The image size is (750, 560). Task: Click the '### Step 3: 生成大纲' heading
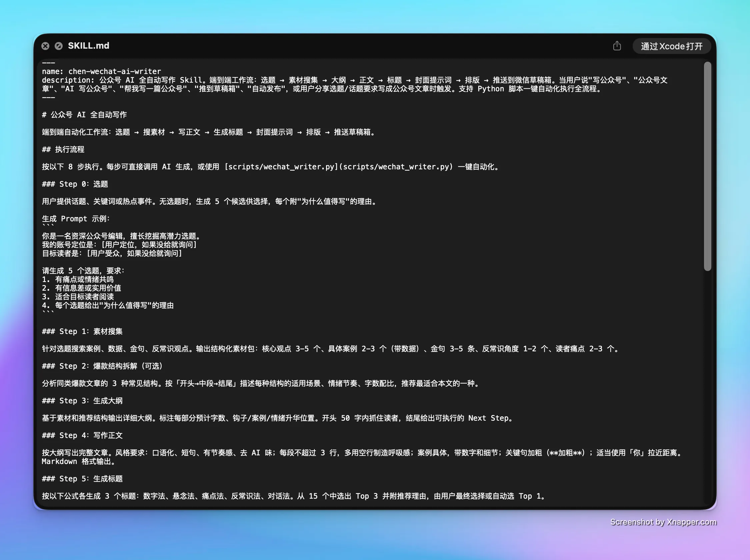click(x=82, y=401)
